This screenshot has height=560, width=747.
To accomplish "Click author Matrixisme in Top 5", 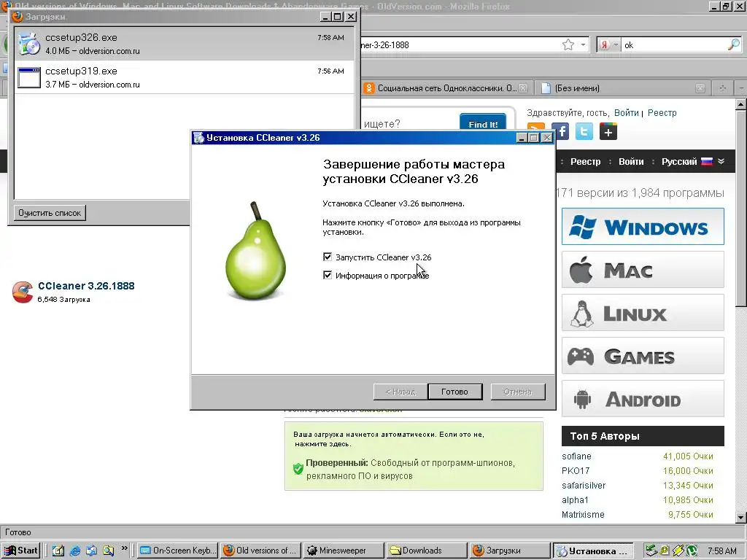I will tap(583, 514).
